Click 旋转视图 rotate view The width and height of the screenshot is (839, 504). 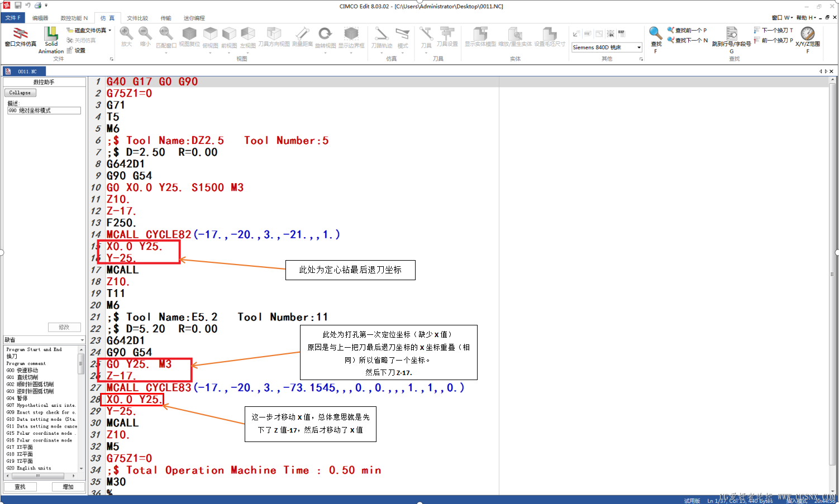(325, 37)
